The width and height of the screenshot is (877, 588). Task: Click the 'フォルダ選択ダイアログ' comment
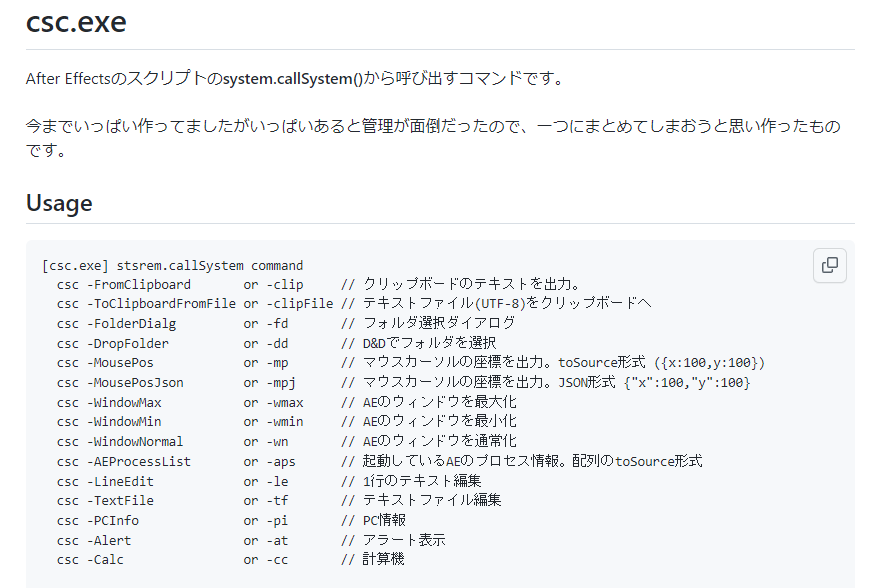click(439, 323)
